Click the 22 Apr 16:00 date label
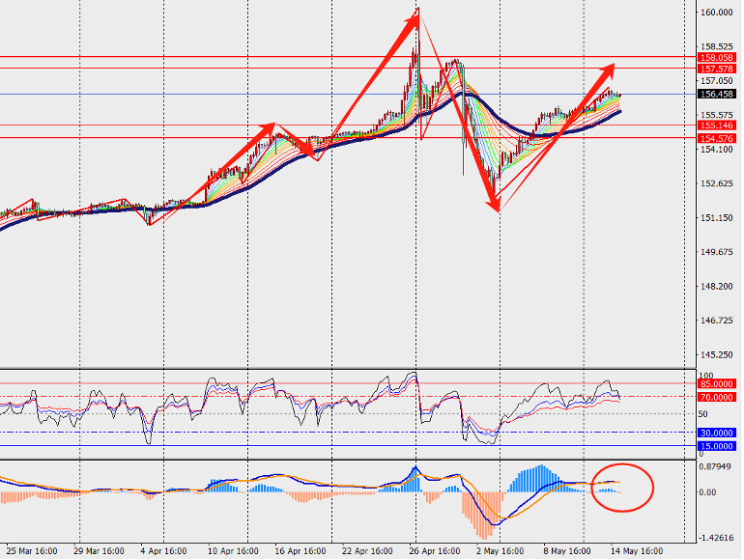This screenshot has height=560, width=744. point(367,551)
